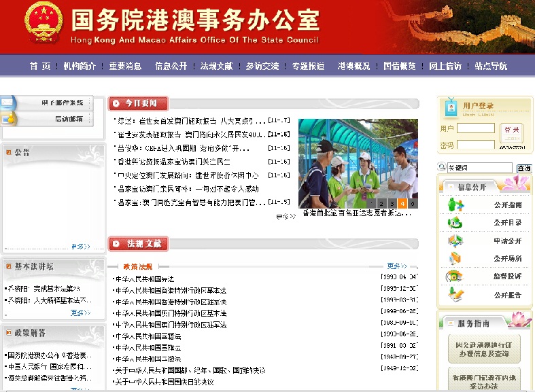Switch slideshow to slide 2
535x392 pixels.
[382, 203]
